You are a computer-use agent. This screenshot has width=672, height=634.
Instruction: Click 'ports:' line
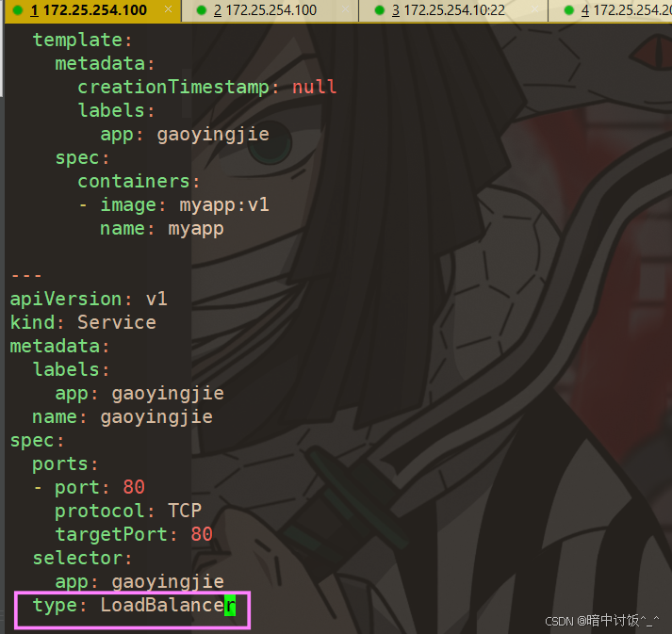(x=66, y=463)
